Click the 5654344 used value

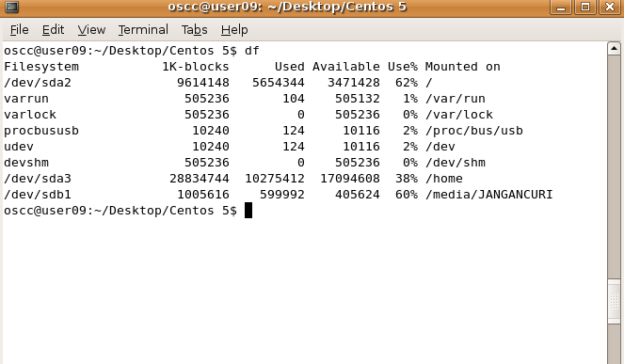click(x=279, y=83)
